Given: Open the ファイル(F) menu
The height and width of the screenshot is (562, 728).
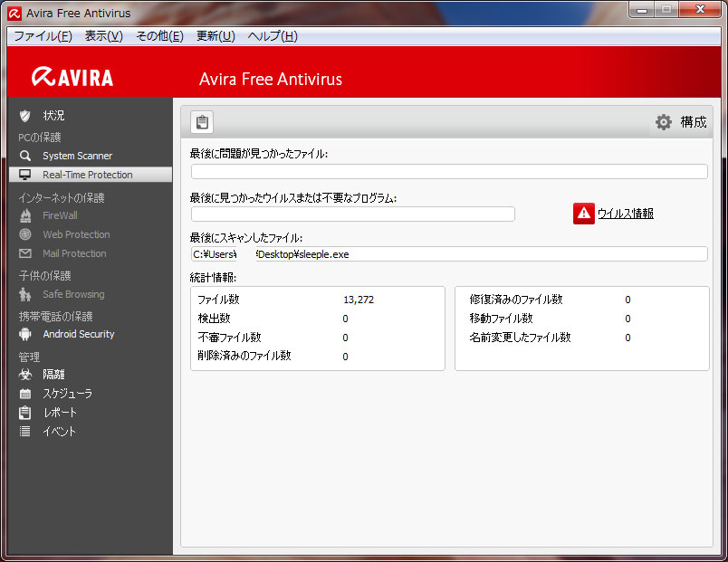Looking at the screenshot, I should pyautogui.click(x=43, y=35).
